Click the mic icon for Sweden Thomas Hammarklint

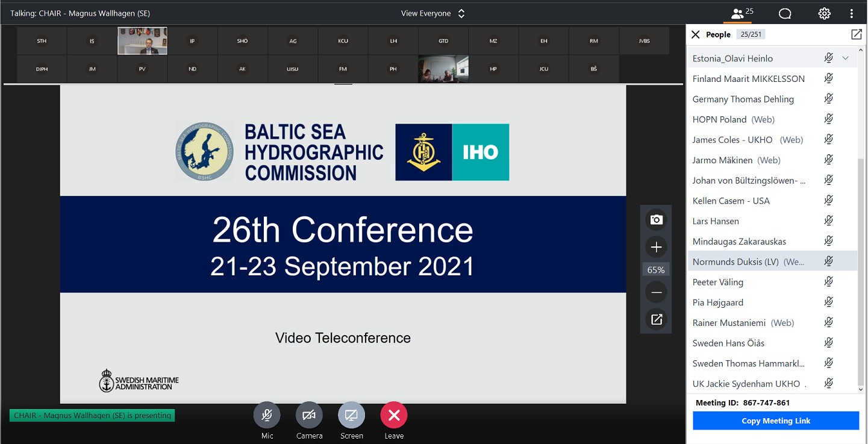tap(829, 363)
